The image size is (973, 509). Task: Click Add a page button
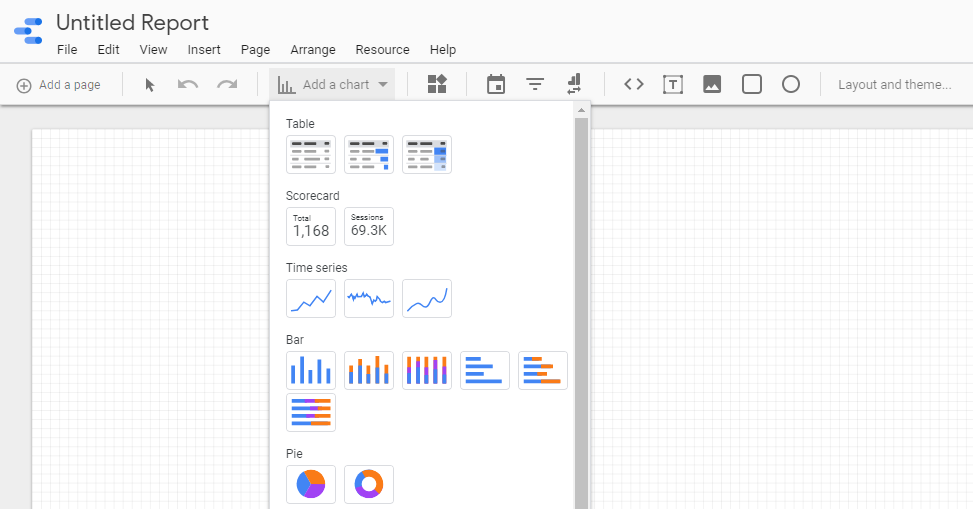(x=58, y=85)
